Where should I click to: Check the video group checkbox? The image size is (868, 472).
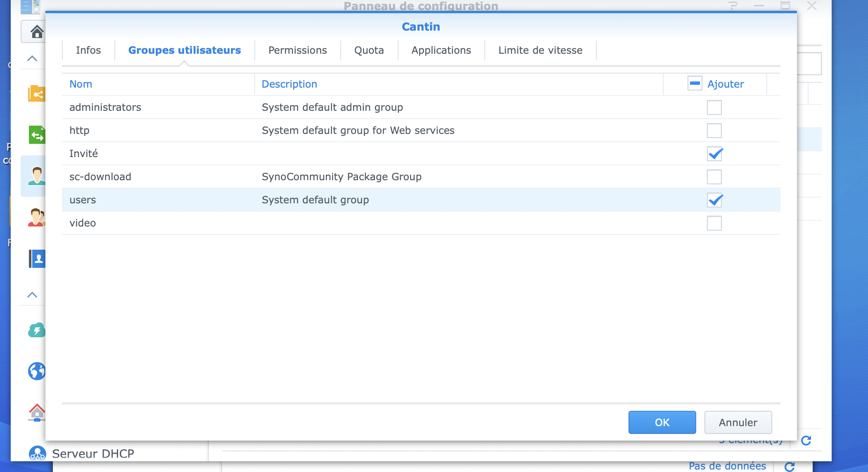[x=714, y=223]
